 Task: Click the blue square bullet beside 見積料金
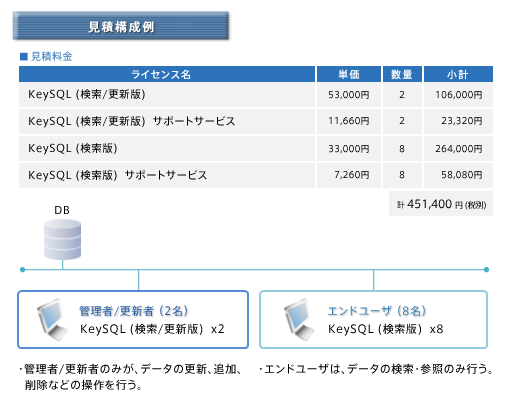pyautogui.click(x=24, y=57)
